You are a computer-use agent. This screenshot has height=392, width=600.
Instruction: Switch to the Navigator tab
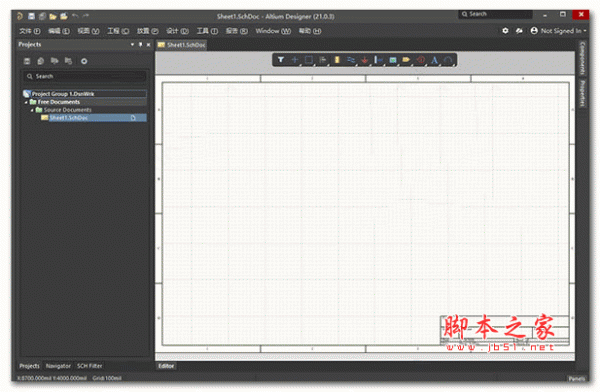[x=58, y=366]
